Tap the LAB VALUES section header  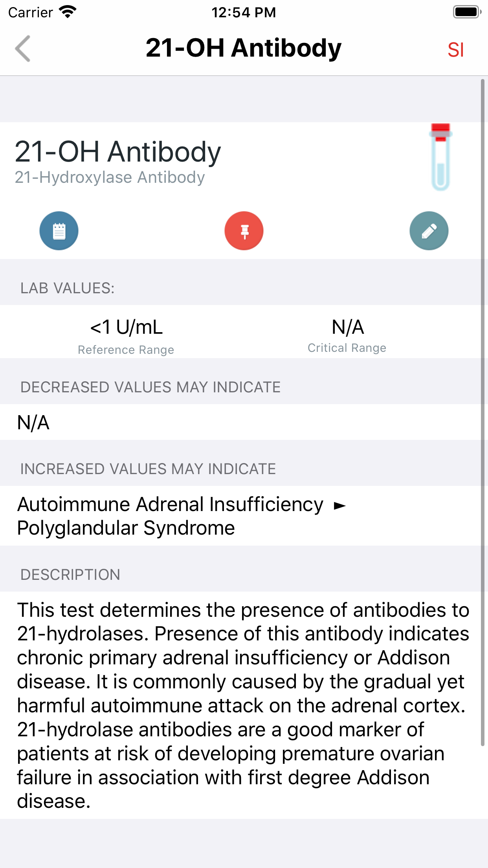[x=67, y=288]
